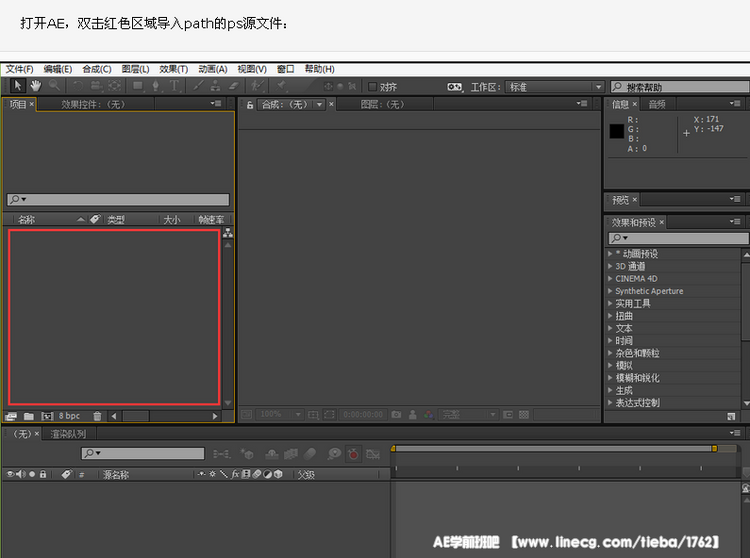Click the snapshot camera icon in viewer

396,415
